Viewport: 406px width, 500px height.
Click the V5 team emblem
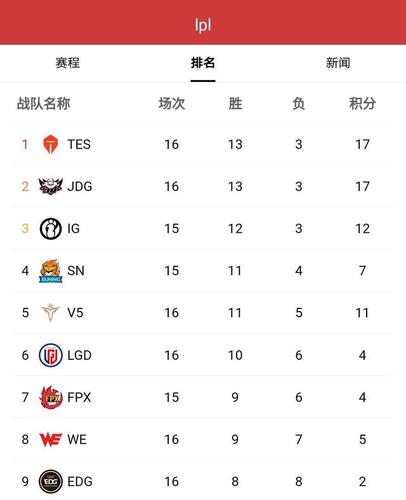[50, 313]
